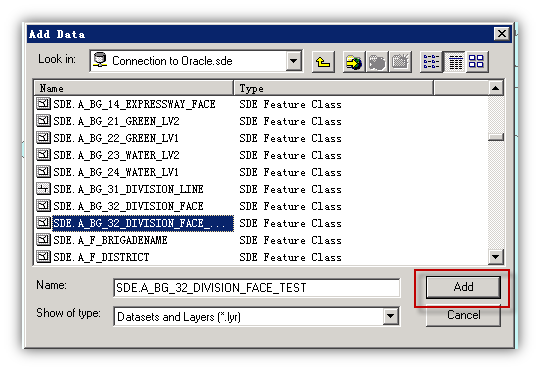Screen dimensions: 540x371
Task: Click line icon of SDE.A_BG_31_DIVISION_LINE row
Action: point(43,189)
